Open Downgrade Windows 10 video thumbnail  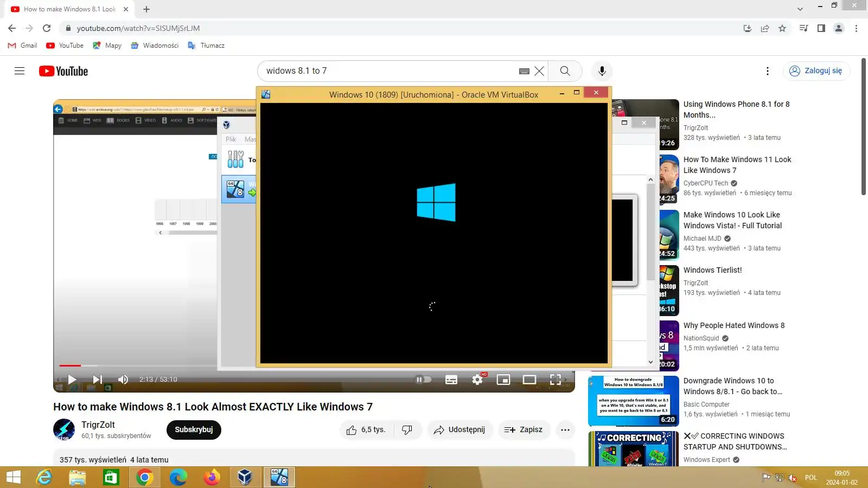click(634, 401)
